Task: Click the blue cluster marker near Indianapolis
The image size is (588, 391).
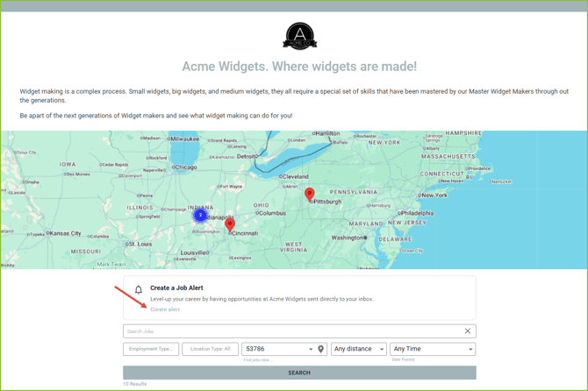Action: [x=200, y=215]
